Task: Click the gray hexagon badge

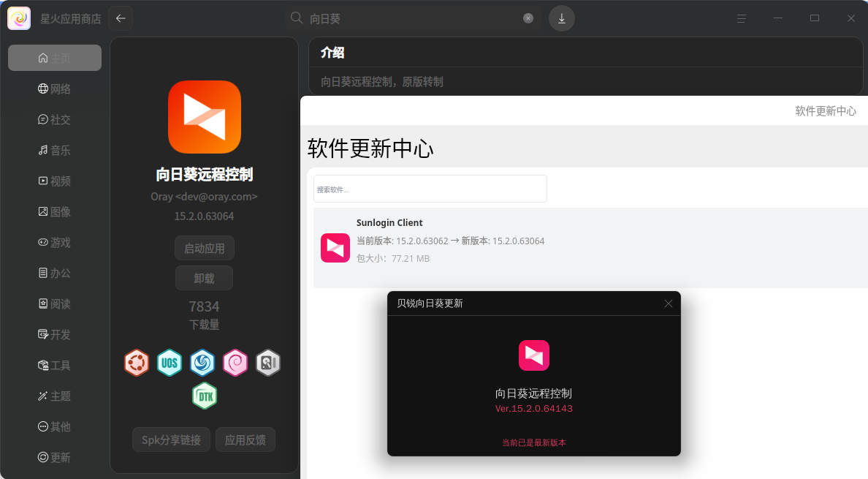Action: [x=268, y=363]
